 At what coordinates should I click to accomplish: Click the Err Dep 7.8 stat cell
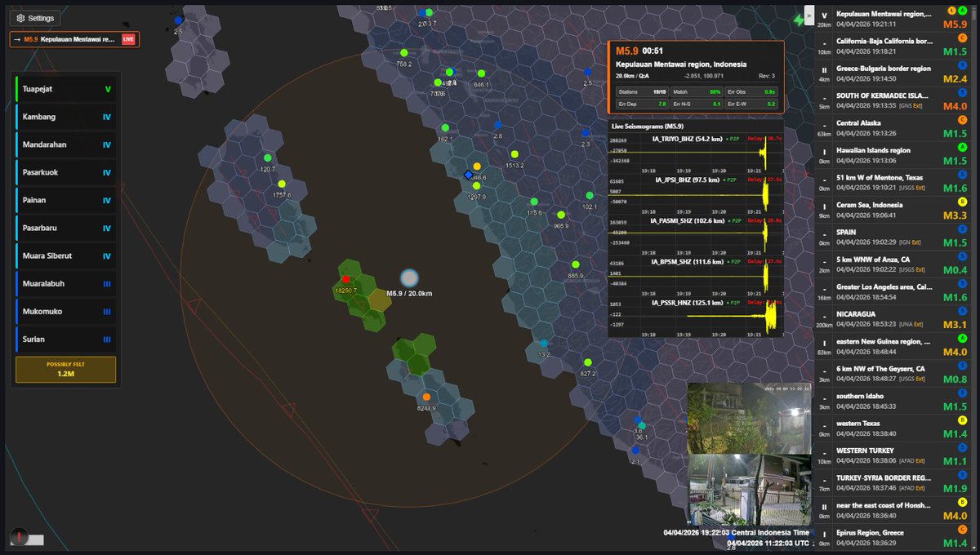point(642,104)
